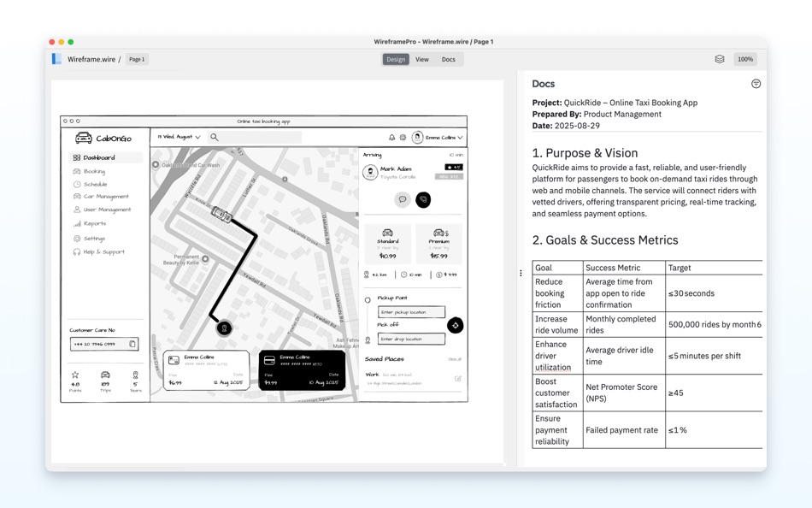812x508 pixels.
Task: Select the Page 1 tab
Action: [137, 59]
